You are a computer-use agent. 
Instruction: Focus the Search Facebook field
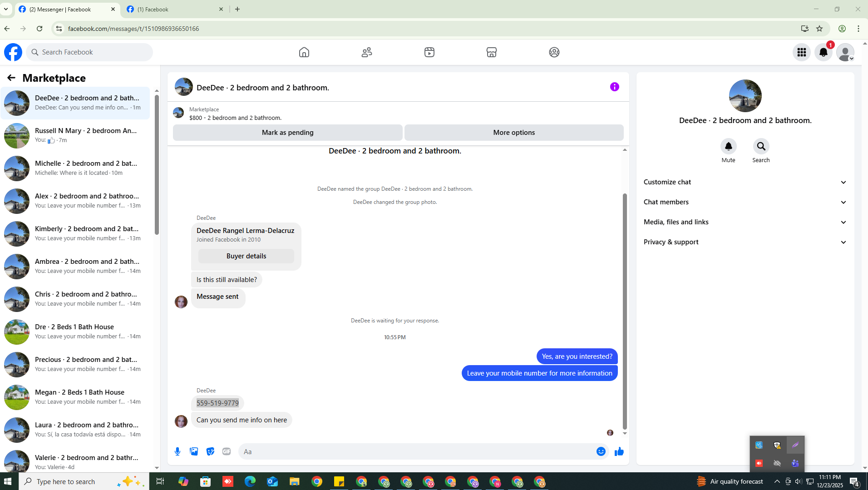point(90,52)
